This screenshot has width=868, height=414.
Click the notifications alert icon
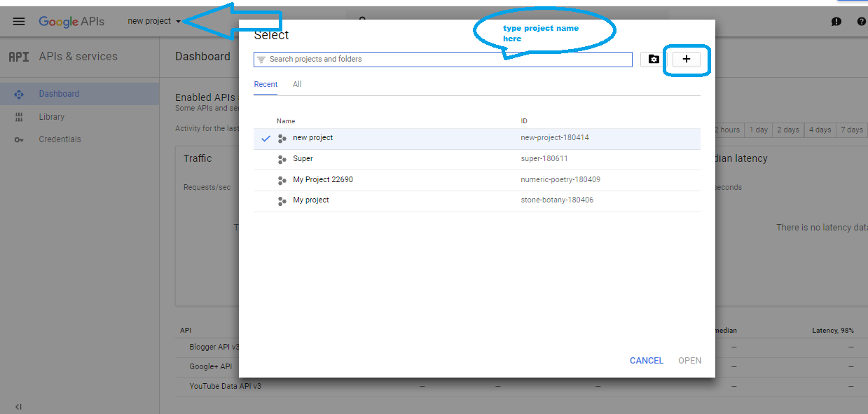point(836,22)
